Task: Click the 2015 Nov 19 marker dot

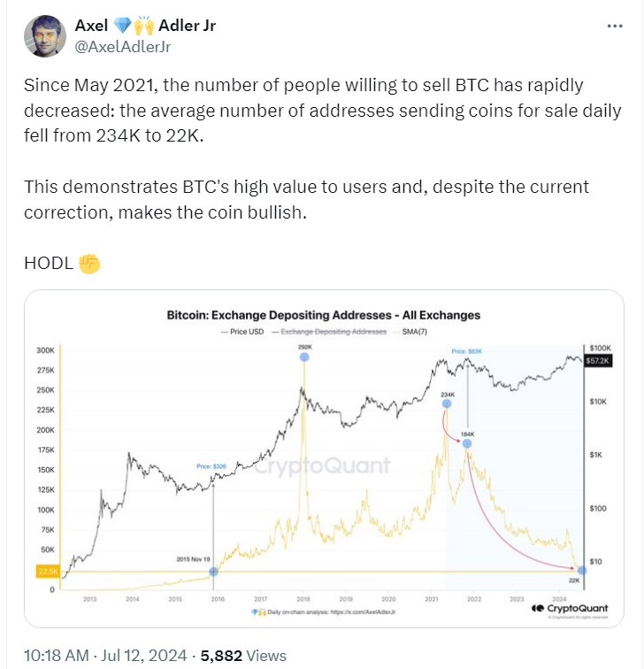Action: pyautogui.click(x=213, y=572)
